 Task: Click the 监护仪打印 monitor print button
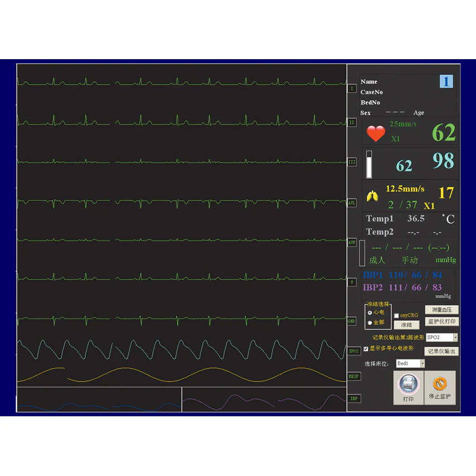(442, 321)
